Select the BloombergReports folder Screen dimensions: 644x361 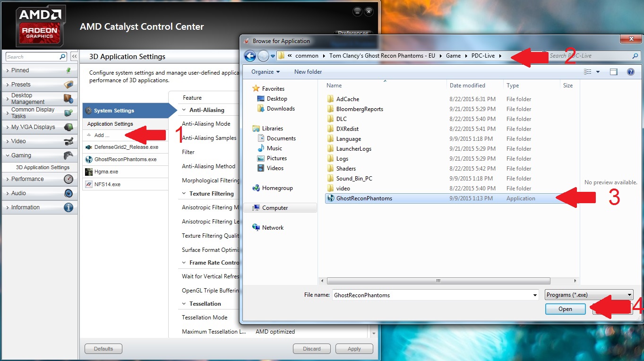point(360,109)
